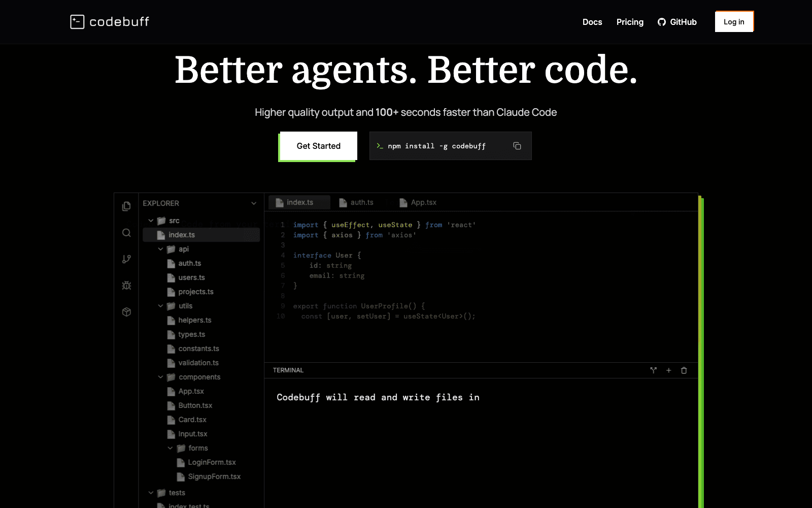The width and height of the screenshot is (812, 508).
Task: Select App.tsx in the explorer tree
Action: click(x=191, y=391)
